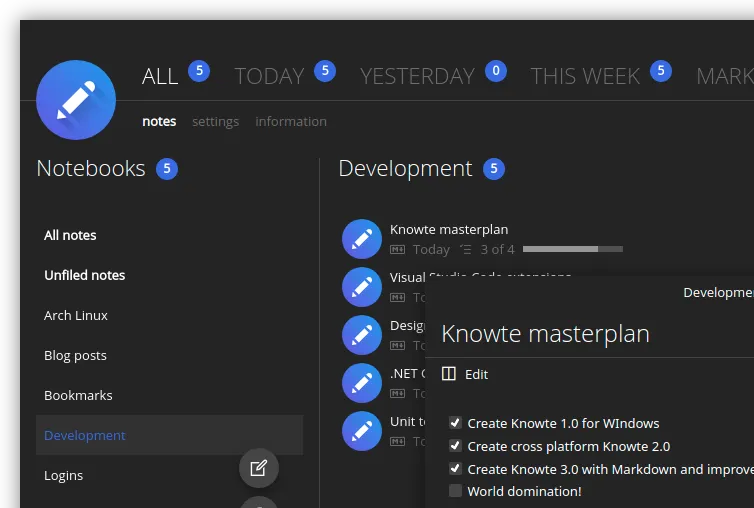Click the new notebook round button
754x508 pixels.
tap(259, 468)
